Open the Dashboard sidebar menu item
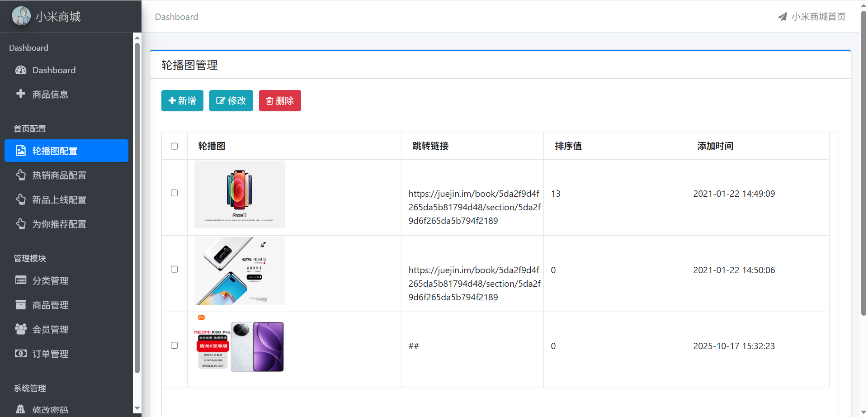This screenshot has height=417, width=868. pyautogui.click(x=66, y=70)
